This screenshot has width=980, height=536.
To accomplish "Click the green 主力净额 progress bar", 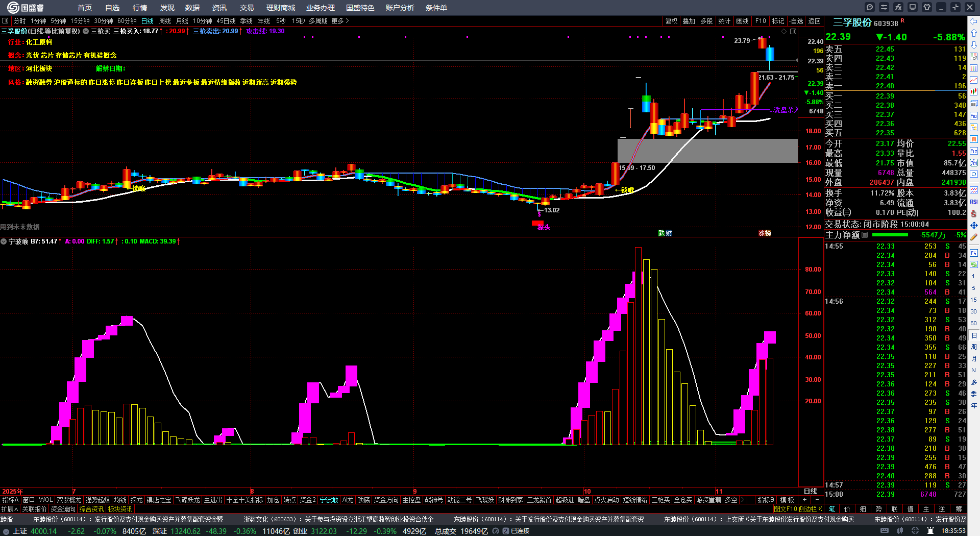I will pyautogui.click(x=890, y=235).
